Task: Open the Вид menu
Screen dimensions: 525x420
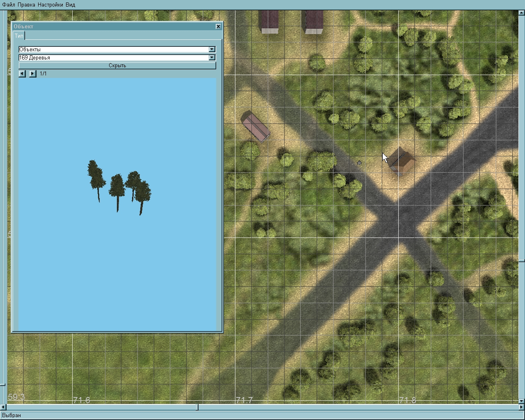Action: coord(70,5)
